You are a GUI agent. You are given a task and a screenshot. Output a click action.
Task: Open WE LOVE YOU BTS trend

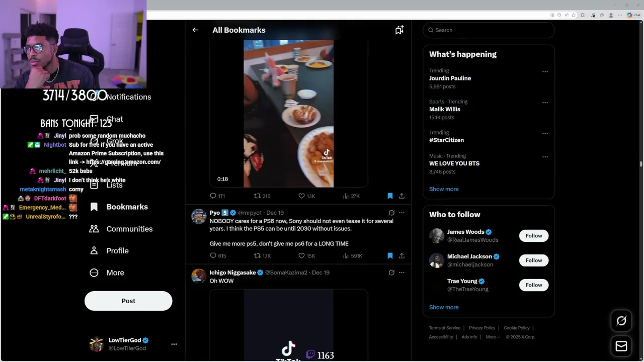(x=454, y=163)
